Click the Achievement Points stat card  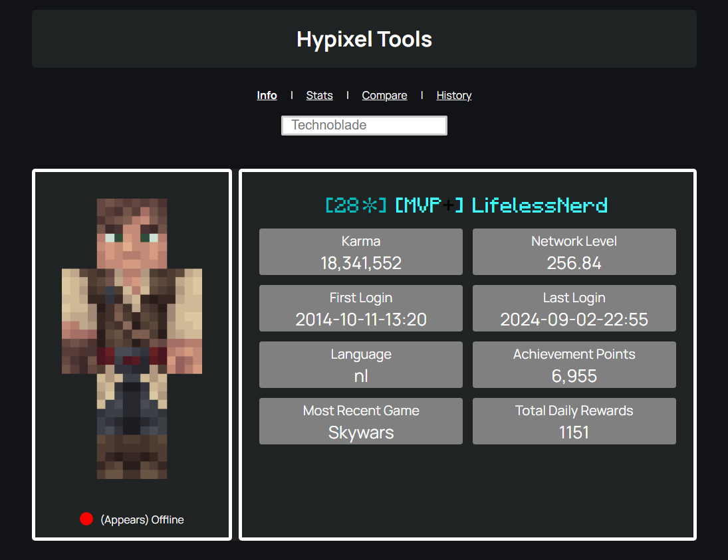(574, 365)
